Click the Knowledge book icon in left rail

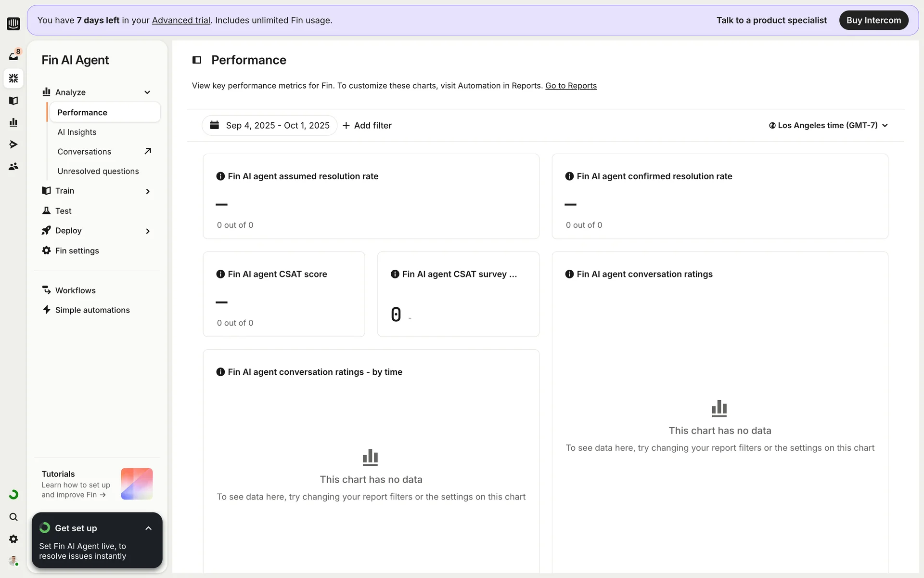point(13,100)
